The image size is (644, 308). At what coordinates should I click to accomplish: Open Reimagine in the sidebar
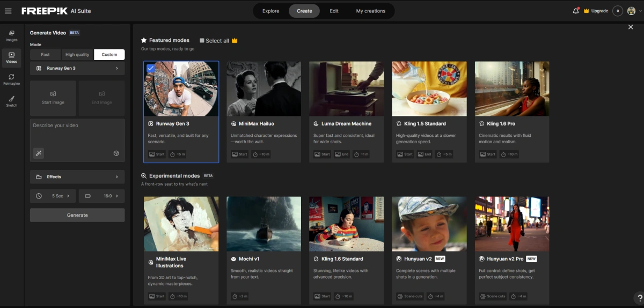[x=11, y=79]
